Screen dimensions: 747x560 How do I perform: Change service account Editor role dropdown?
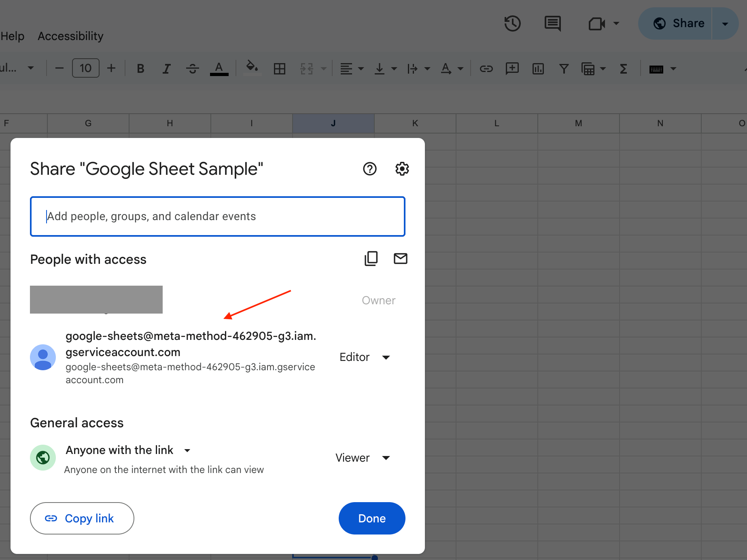(x=364, y=357)
